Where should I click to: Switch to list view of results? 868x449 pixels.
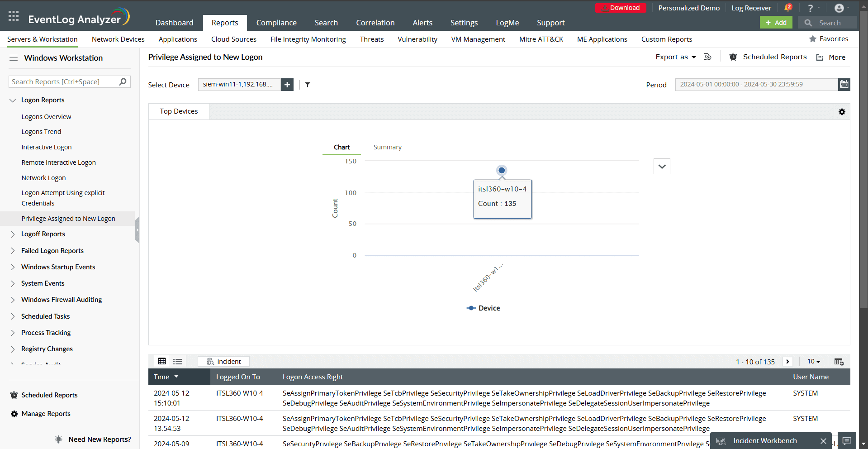pos(178,361)
